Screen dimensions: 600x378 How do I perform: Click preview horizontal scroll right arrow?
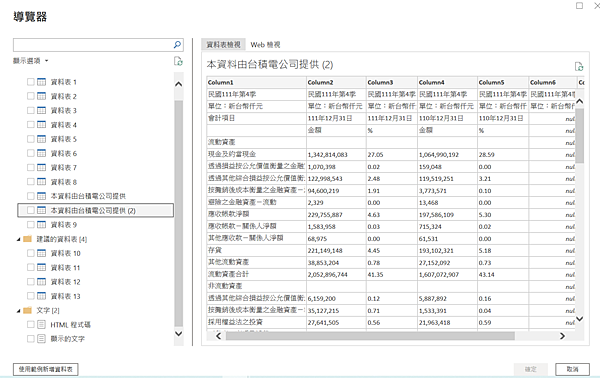[x=562, y=336]
